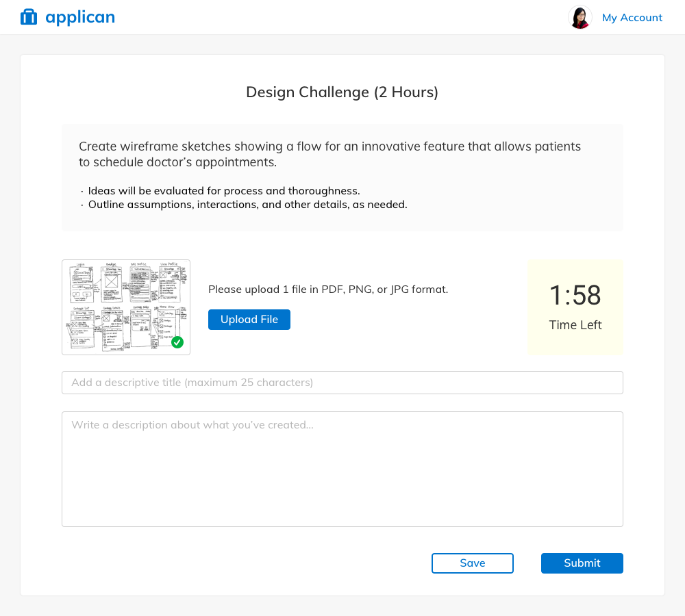Viewport: 685px width, 616px height.
Task: Focus the descriptive title input field
Action: coord(342,383)
